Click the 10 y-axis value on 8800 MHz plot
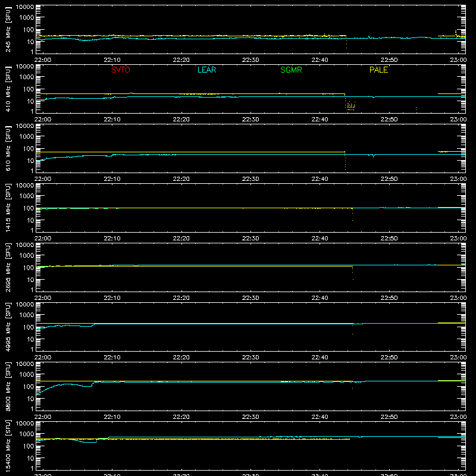 click(x=30, y=399)
